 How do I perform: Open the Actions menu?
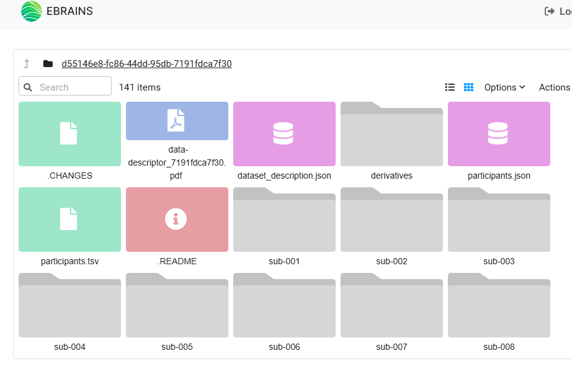[x=555, y=87]
